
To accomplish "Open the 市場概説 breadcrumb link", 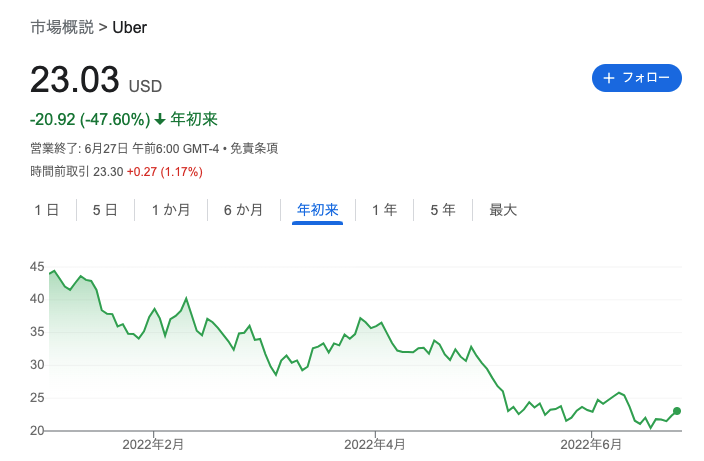I will [x=62, y=27].
